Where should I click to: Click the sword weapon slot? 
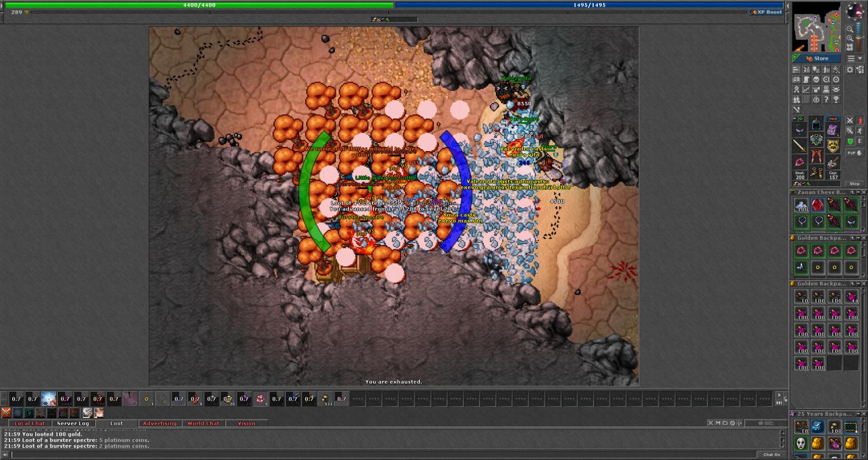(x=799, y=146)
